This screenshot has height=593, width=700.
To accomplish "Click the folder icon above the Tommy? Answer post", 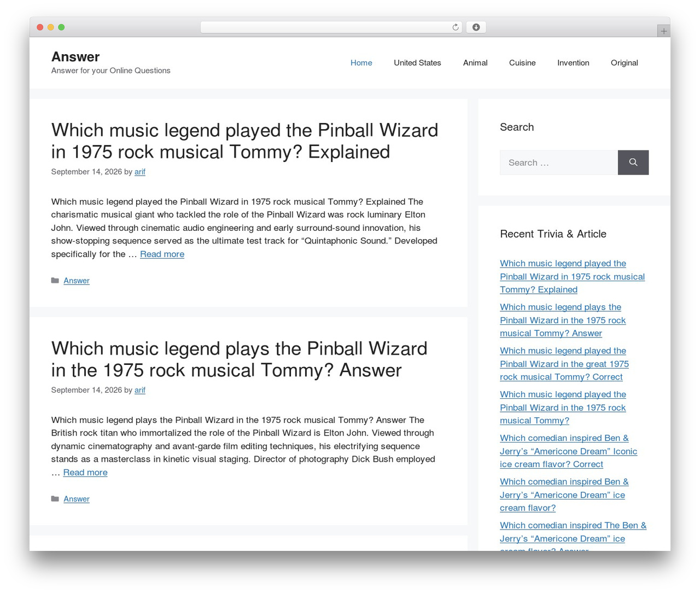I will [55, 281].
